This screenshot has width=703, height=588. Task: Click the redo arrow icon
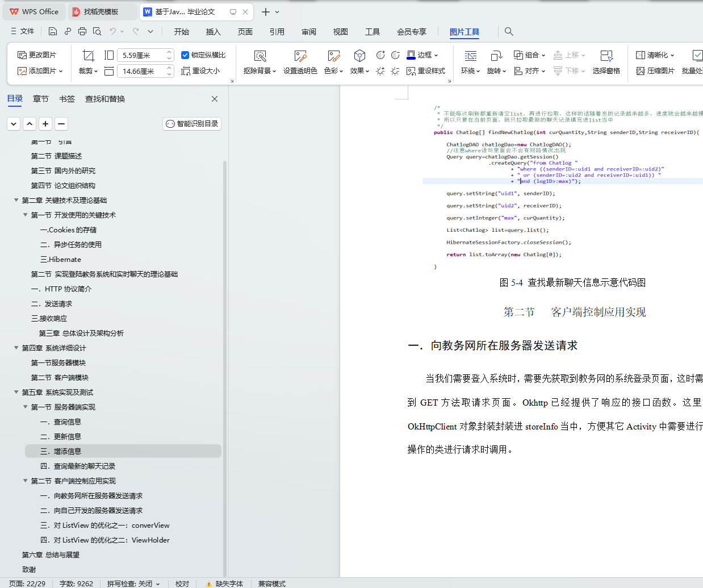pyautogui.click(x=136, y=31)
